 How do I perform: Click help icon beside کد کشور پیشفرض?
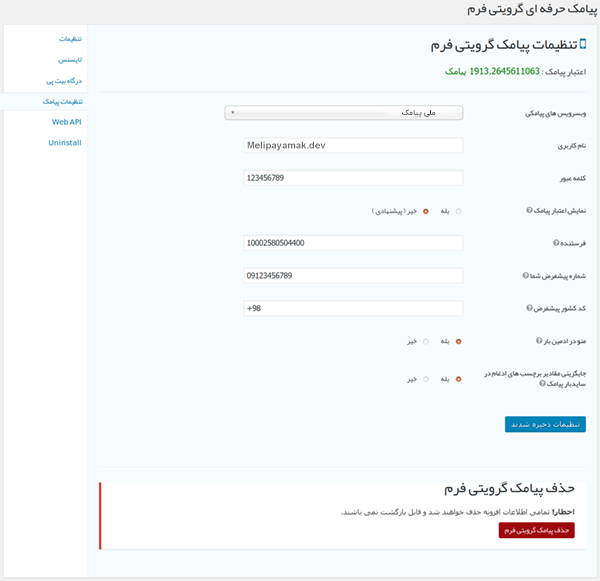click(x=529, y=308)
